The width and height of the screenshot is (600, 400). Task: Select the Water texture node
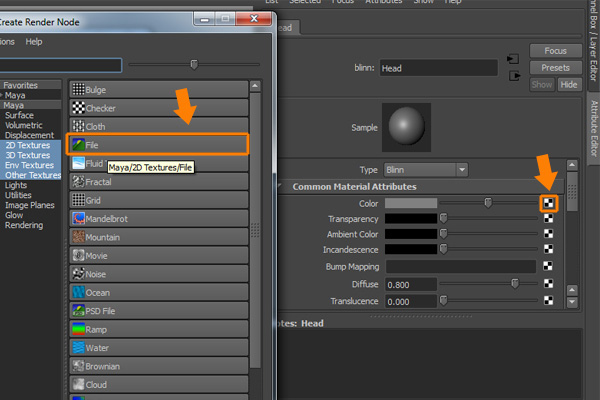tap(159, 348)
